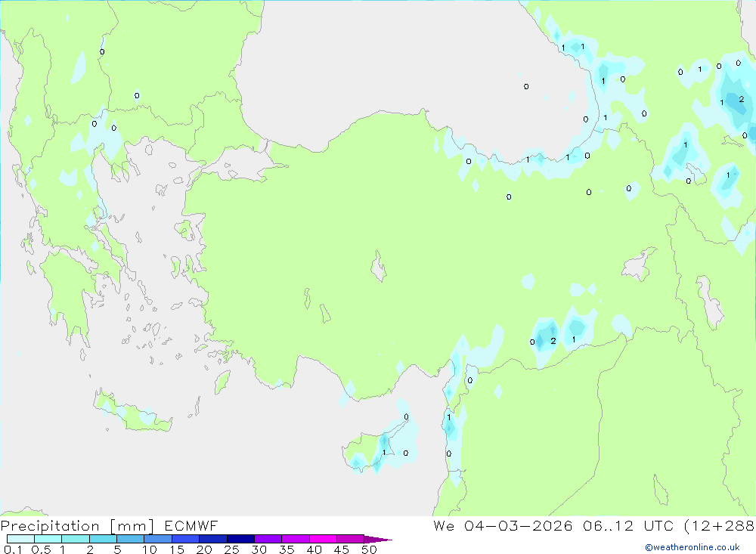This screenshot has width=756, height=554.
Task: Open the weatheronline.co.uk copyright link
Action: 692,547
